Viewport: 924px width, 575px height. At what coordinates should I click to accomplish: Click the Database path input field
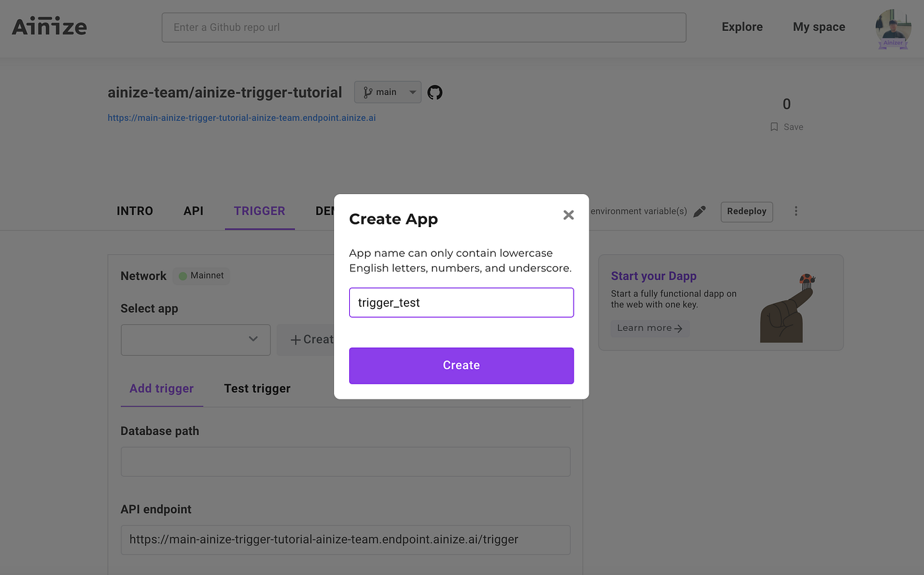(x=345, y=461)
